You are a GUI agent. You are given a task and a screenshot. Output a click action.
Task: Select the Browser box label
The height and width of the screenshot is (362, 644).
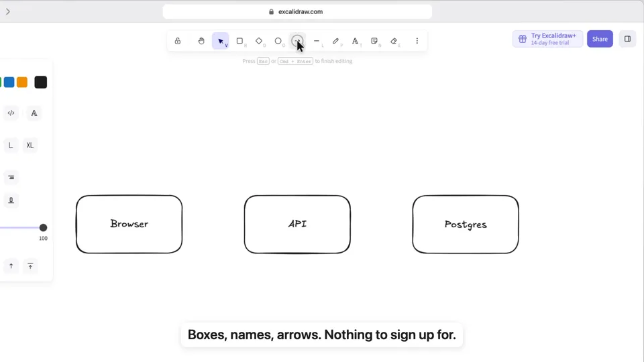pyautogui.click(x=129, y=224)
